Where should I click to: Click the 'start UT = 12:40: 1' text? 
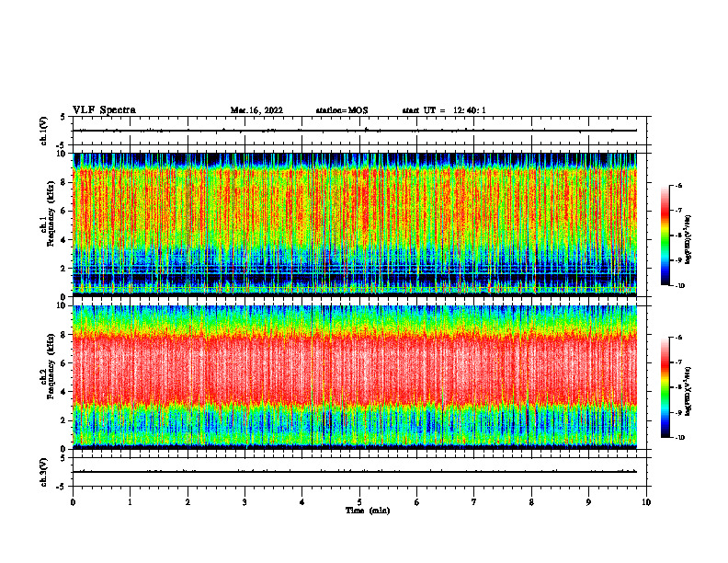pyautogui.click(x=444, y=110)
